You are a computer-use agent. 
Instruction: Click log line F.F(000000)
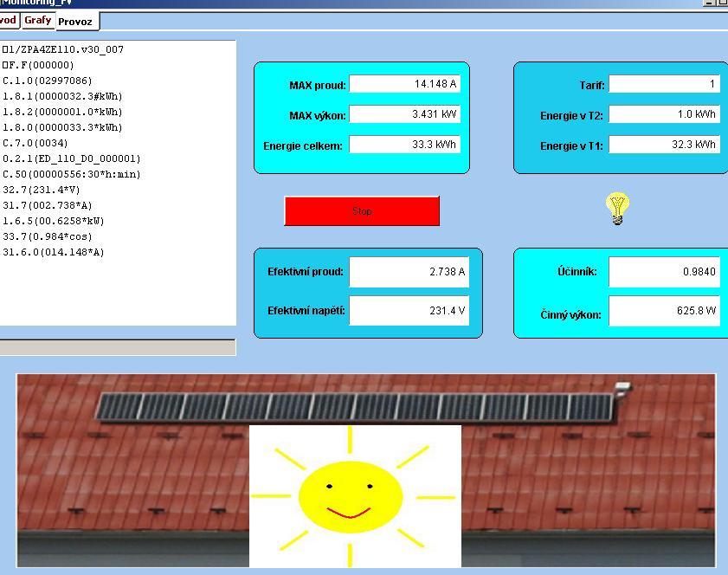point(38,65)
